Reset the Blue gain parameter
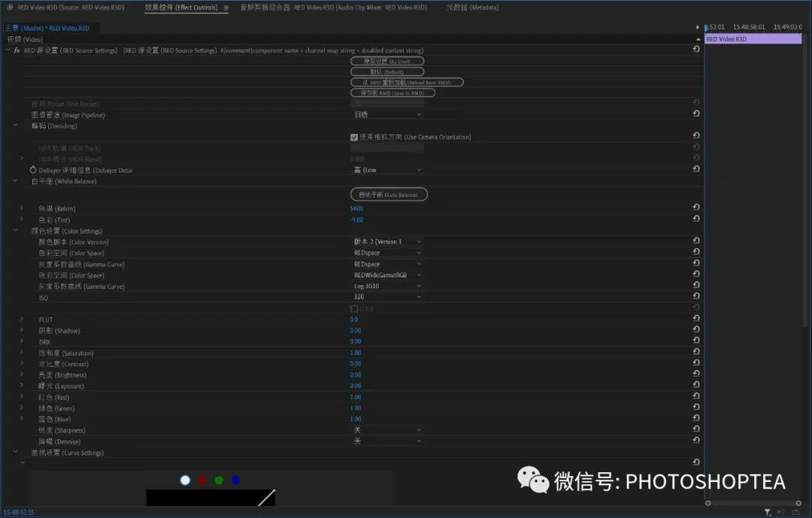The height and width of the screenshot is (518, 812). (696, 418)
